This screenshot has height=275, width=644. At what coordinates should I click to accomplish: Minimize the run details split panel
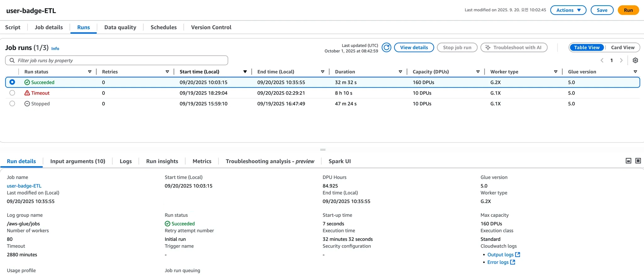(x=628, y=161)
